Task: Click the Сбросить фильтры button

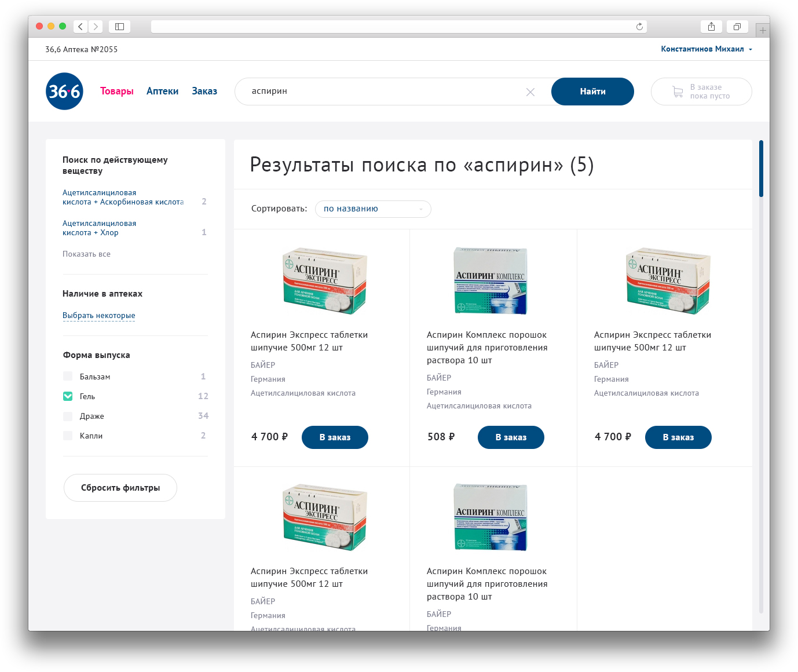Action: click(120, 488)
